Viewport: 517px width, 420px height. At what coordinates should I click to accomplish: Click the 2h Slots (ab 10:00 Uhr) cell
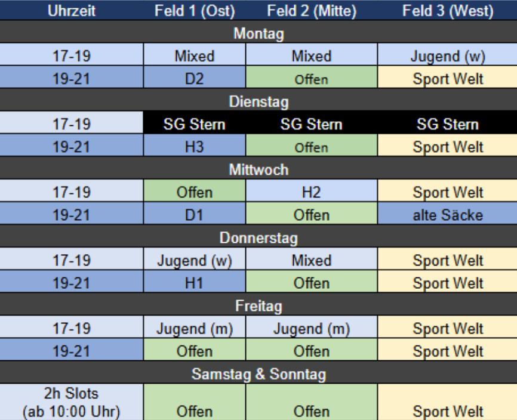point(72,402)
